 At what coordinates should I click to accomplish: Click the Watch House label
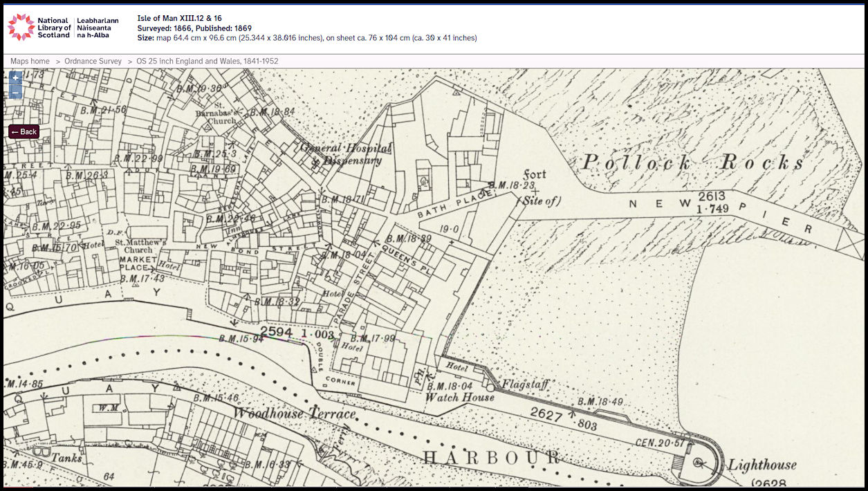[459, 398]
